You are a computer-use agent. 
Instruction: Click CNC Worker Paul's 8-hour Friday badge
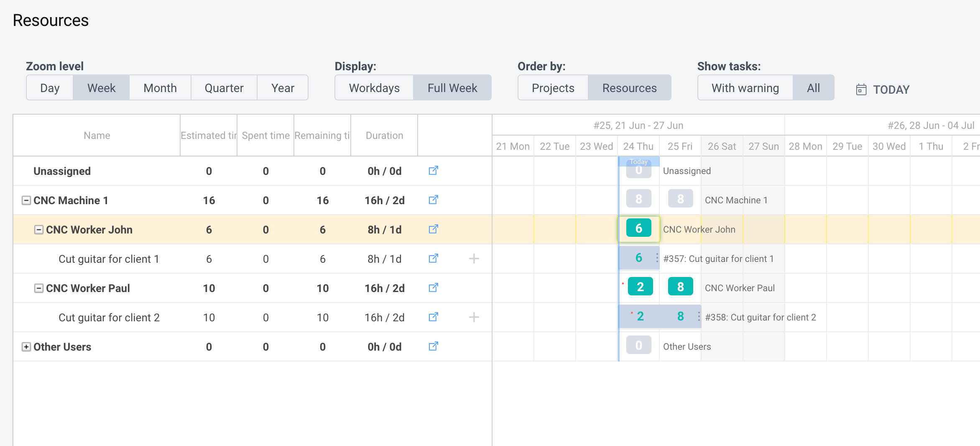[680, 287]
